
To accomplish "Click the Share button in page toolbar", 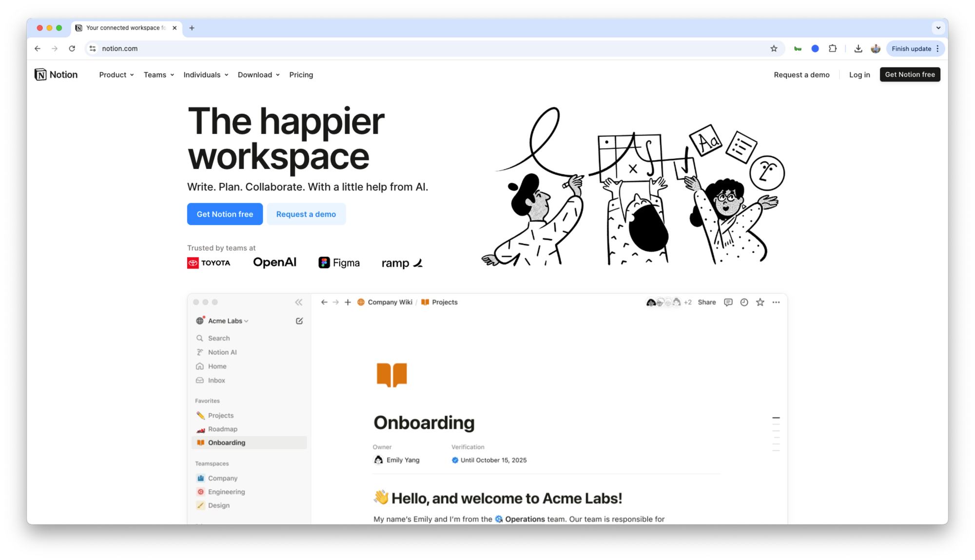I will coord(707,302).
